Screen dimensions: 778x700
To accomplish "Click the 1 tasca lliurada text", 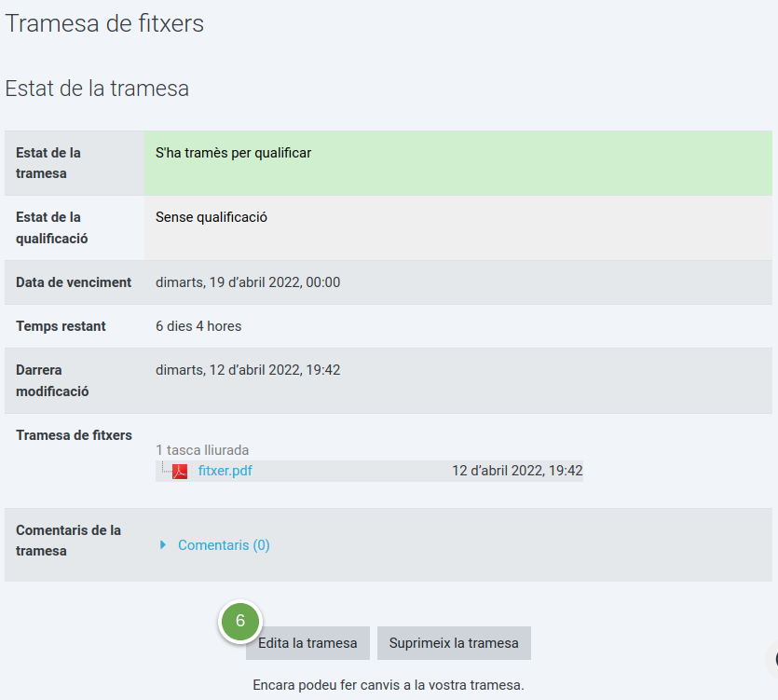I will 202,450.
